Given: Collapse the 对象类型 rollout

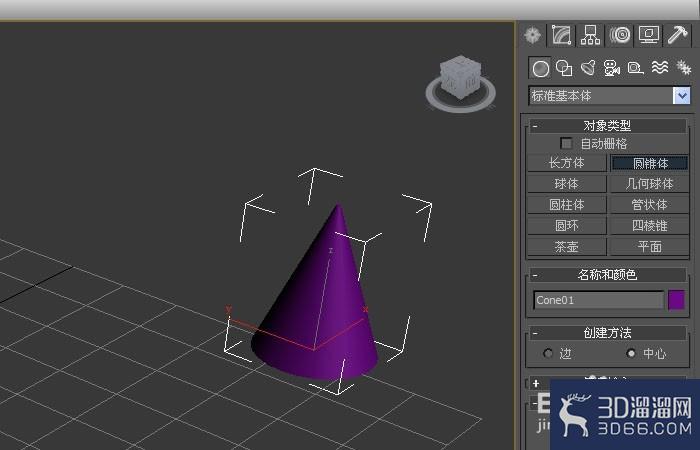Looking at the screenshot, I should tap(607, 126).
